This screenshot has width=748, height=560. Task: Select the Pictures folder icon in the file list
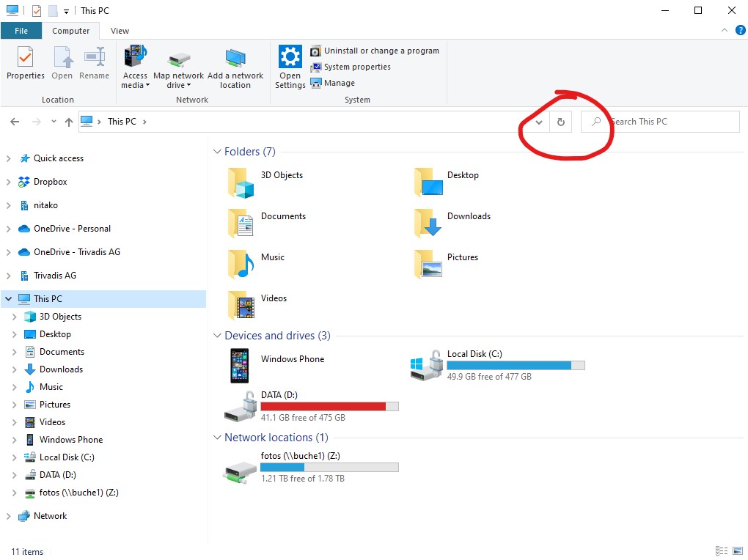click(x=428, y=264)
